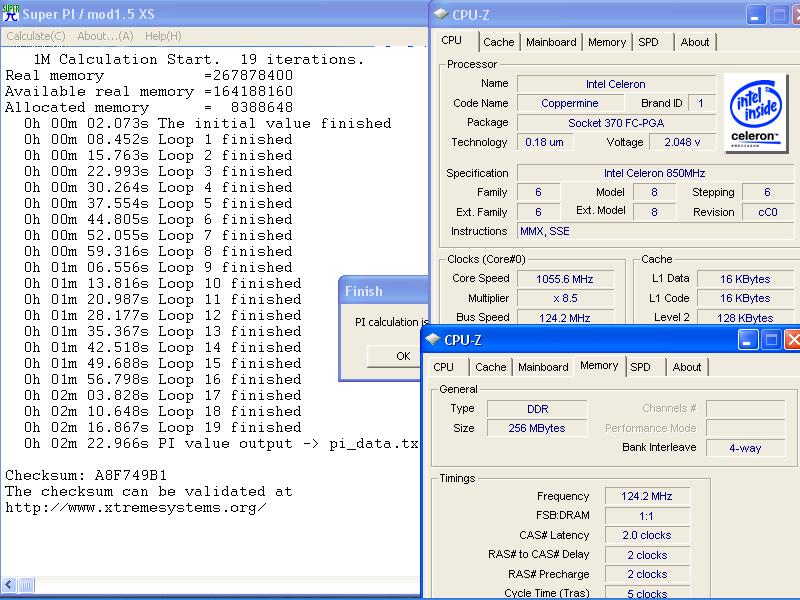Click the Super PI horizontal scrollbar thumb
This screenshot has width=800, height=600.
click(27, 585)
